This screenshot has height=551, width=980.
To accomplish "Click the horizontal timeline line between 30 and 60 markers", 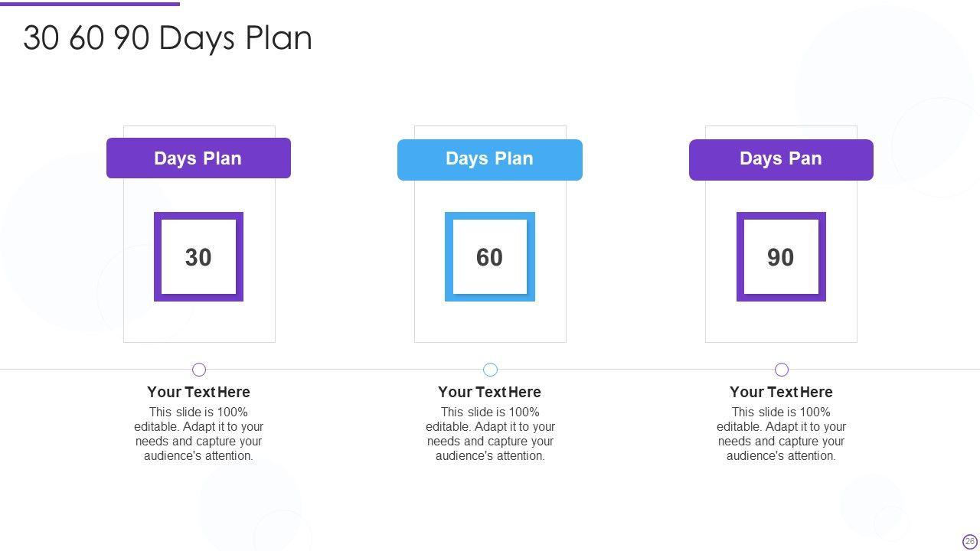I will (x=345, y=370).
